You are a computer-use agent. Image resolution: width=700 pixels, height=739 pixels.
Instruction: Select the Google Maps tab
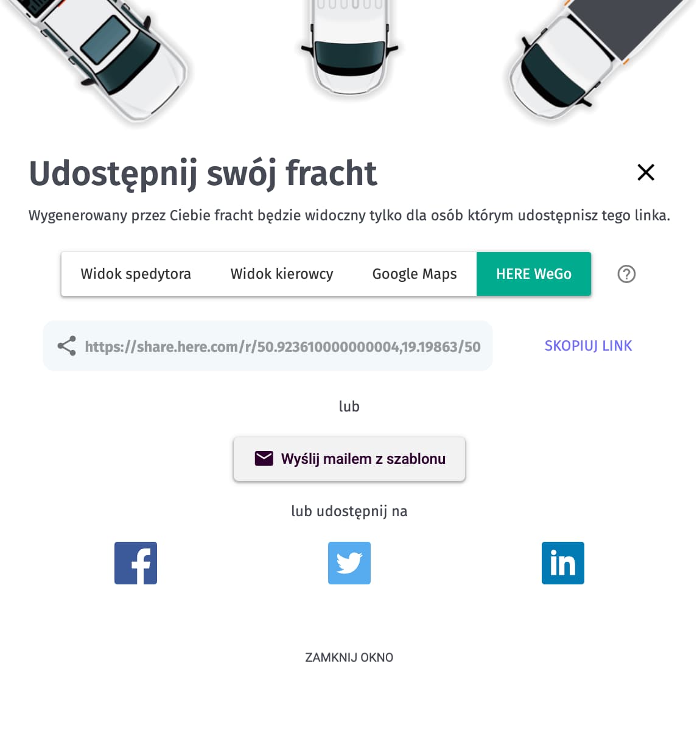pos(415,274)
